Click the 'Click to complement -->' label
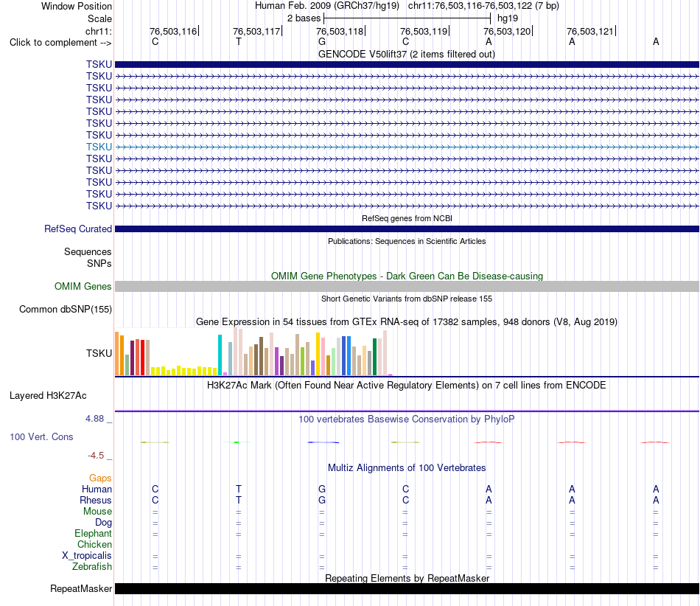700x606 pixels. (x=60, y=43)
